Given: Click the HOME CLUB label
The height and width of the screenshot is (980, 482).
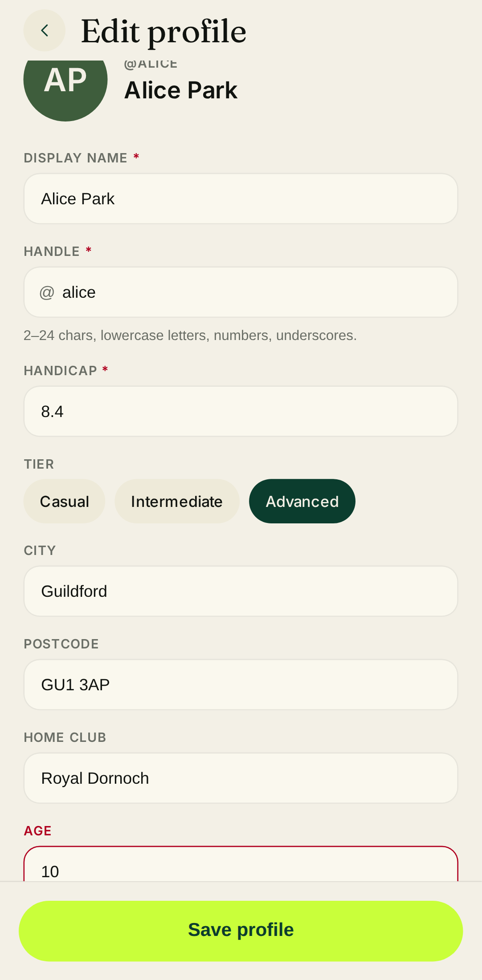Looking at the screenshot, I should 65,737.
